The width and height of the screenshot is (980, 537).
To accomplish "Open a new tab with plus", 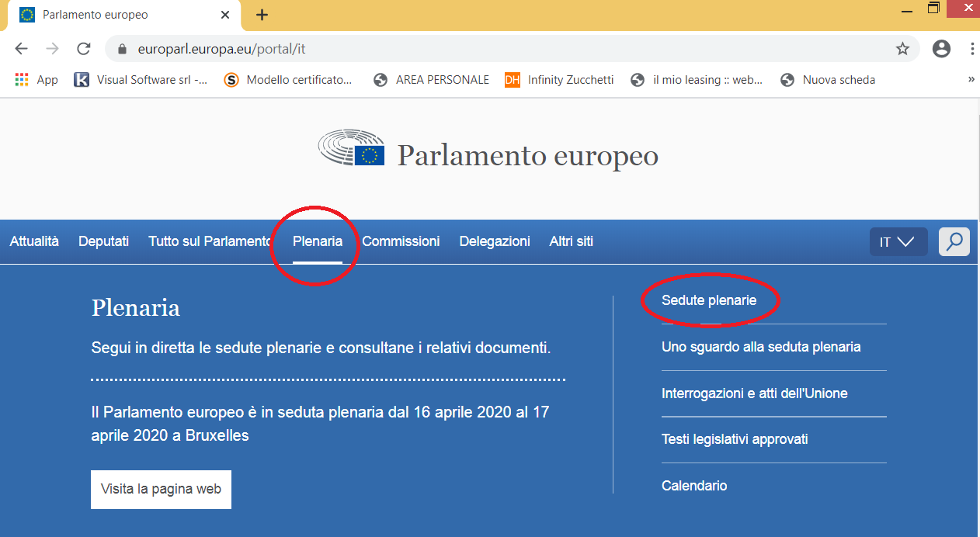I will coord(262,15).
